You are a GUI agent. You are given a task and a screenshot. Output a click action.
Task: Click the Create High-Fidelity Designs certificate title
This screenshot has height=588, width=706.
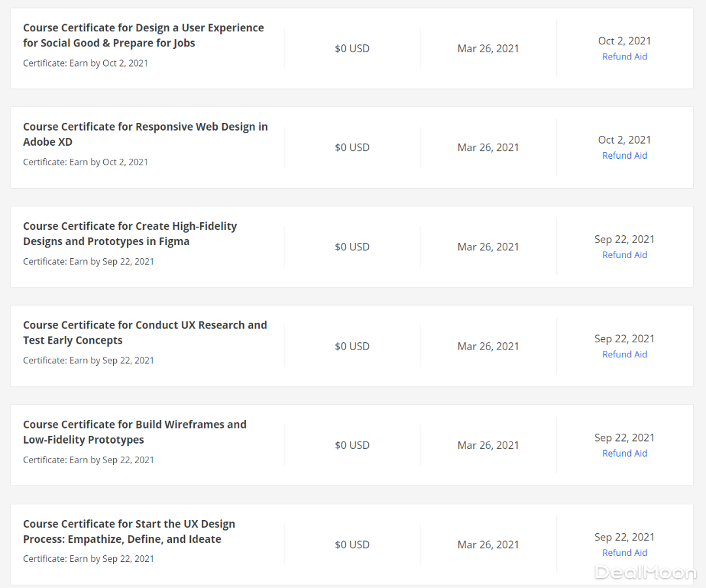tap(129, 233)
